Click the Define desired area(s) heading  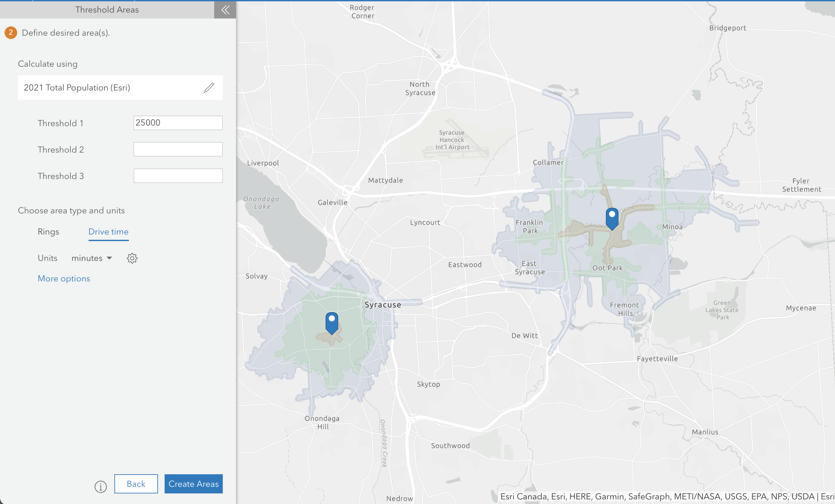tap(66, 33)
